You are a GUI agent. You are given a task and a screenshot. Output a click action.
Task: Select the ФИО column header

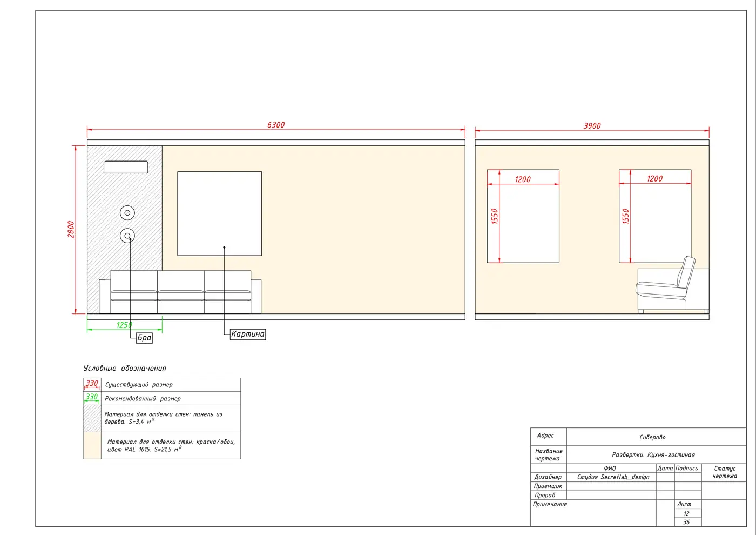[x=610, y=469]
